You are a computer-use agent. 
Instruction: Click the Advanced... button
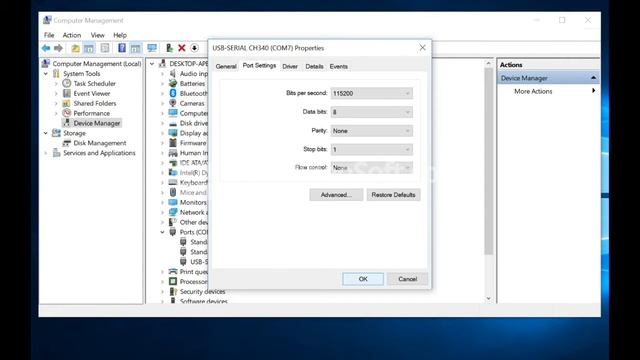pyautogui.click(x=336, y=195)
